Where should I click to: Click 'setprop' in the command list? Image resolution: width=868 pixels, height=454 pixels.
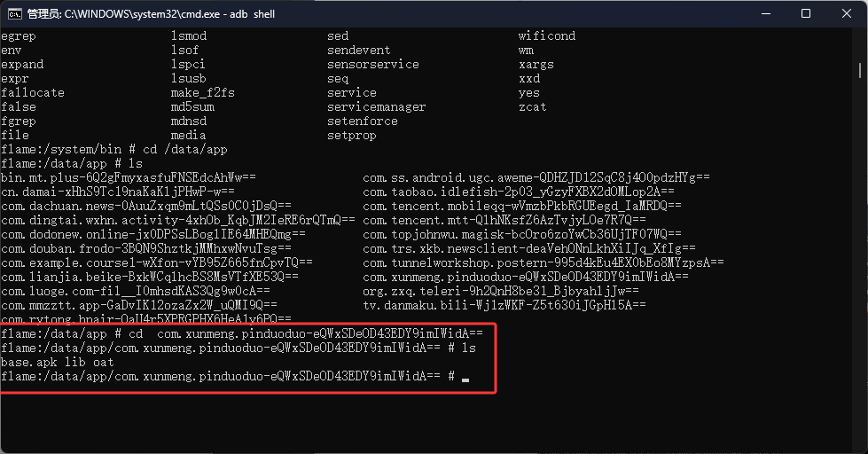tap(351, 136)
